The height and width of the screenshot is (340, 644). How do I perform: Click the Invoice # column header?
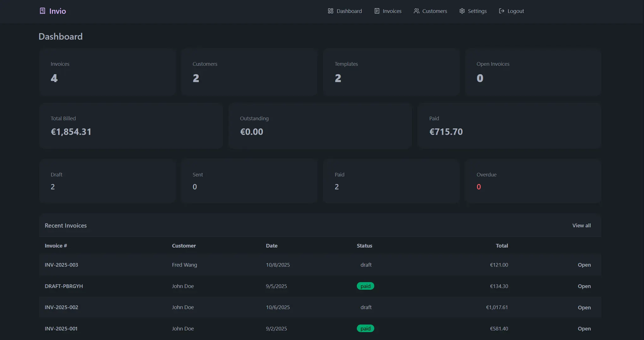[x=56, y=246]
